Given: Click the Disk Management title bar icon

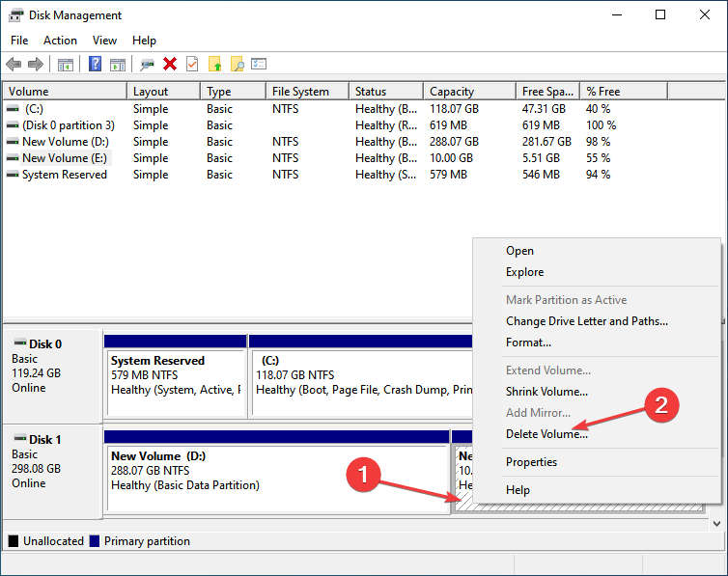Looking at the screenshot, I should (x=15, y=14).
